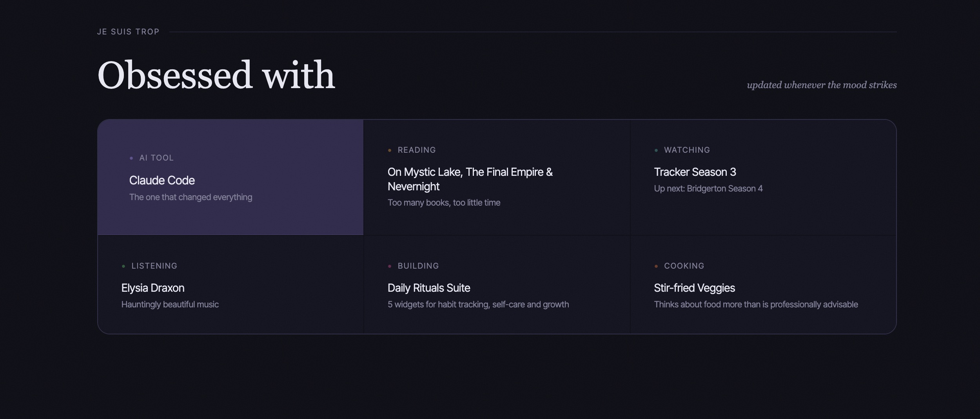Click 'updated whenever the mood strikes' note

(x=822, y=85)
